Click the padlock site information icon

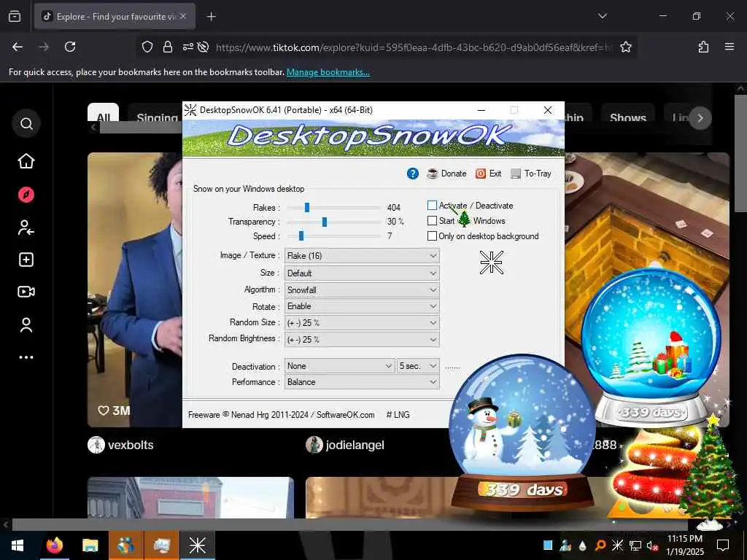[167, 47]
